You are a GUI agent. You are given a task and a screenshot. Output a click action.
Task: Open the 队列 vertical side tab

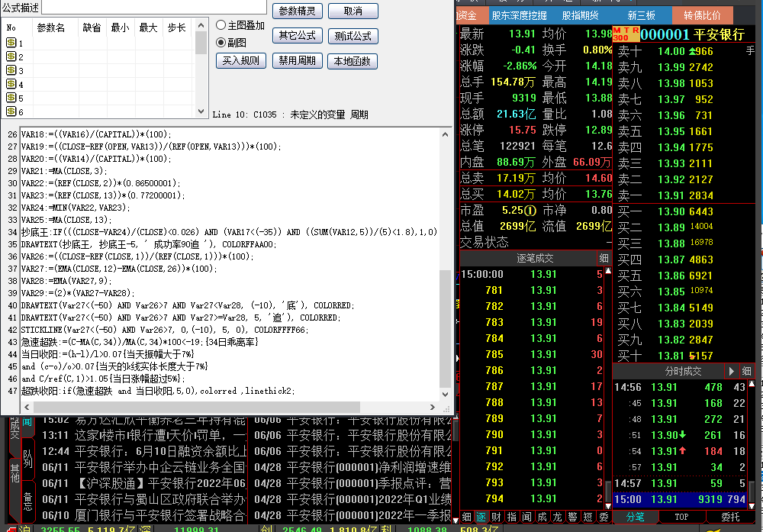(27, 458)
